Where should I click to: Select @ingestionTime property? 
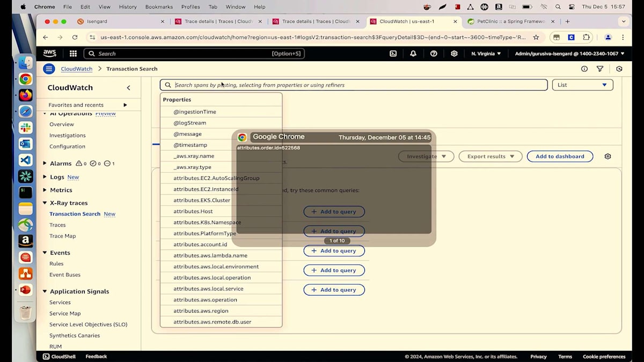(221, 112)
